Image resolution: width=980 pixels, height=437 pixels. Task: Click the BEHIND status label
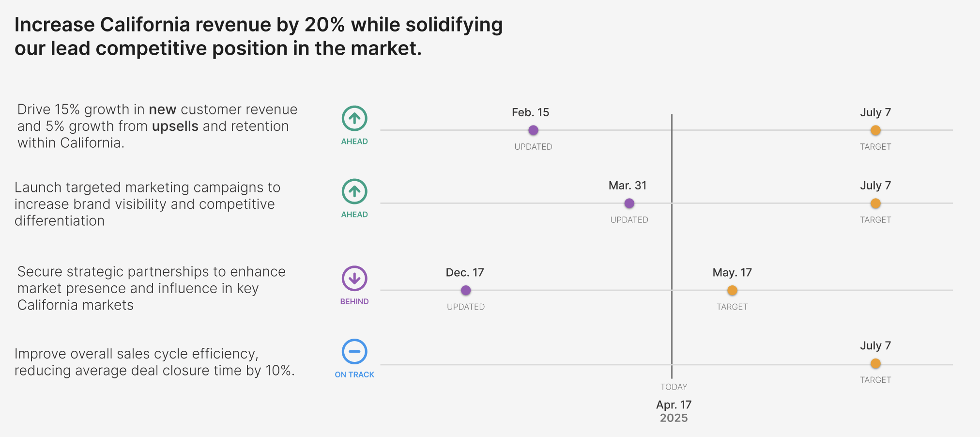[354, 301]
